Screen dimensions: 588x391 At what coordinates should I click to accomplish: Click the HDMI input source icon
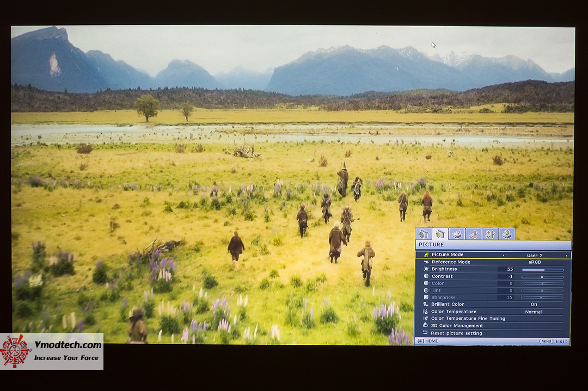pyautogui.click(x=420, y=341)
